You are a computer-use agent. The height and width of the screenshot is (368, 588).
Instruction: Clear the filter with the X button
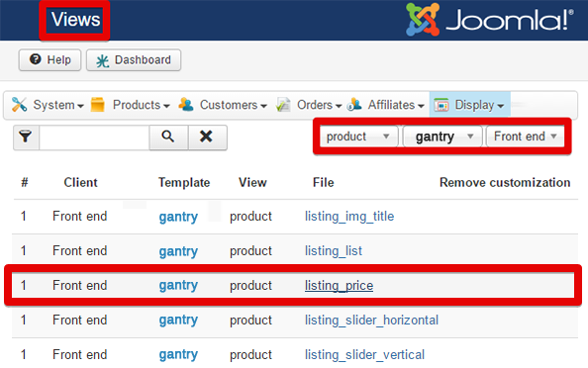tap(206, 137)
